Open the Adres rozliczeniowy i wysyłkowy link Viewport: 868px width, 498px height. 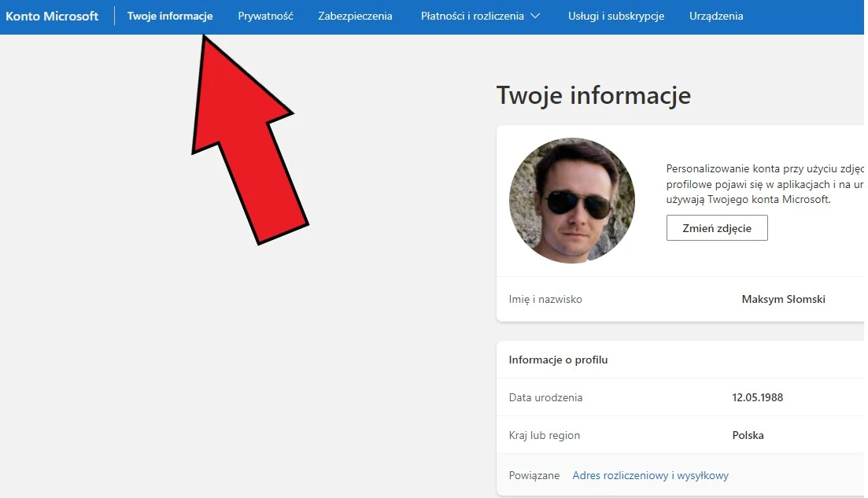650,475
